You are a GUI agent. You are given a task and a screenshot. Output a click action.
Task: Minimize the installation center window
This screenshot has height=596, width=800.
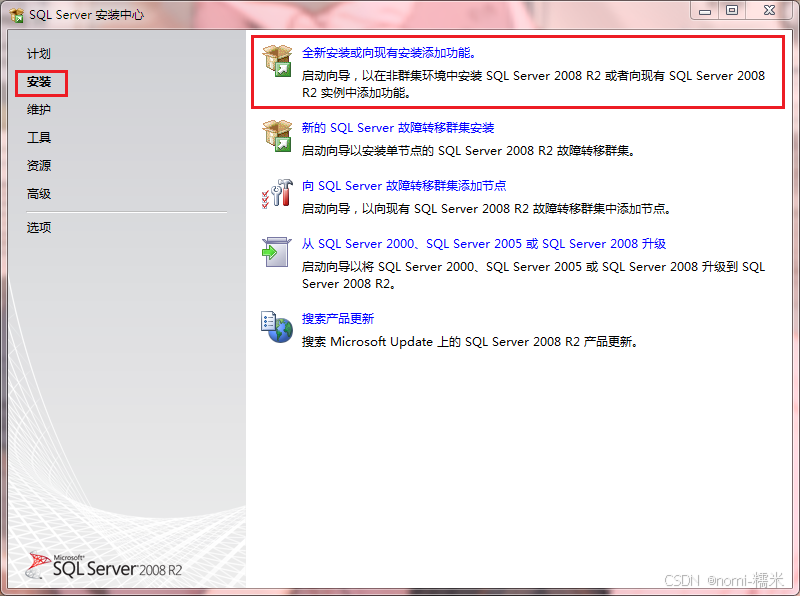[705, 11]
